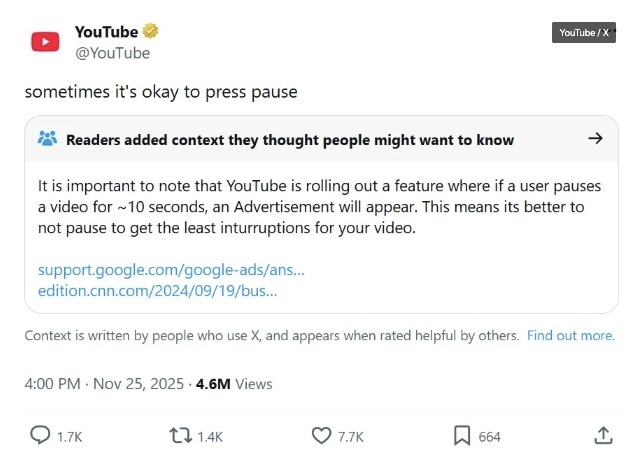Screen dimensions: 629x468
Task: Open the share icon at bottom right
Action: click(x=603, y=435)
